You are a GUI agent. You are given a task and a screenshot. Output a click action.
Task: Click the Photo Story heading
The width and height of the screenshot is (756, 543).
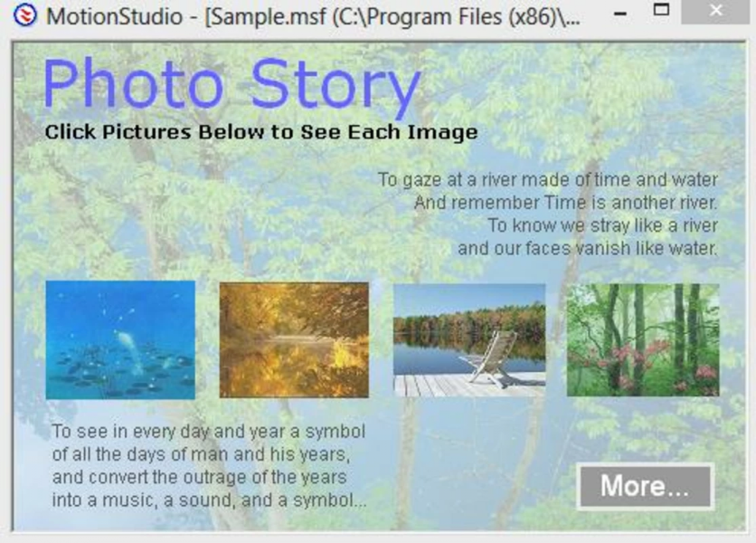point(232,84)
